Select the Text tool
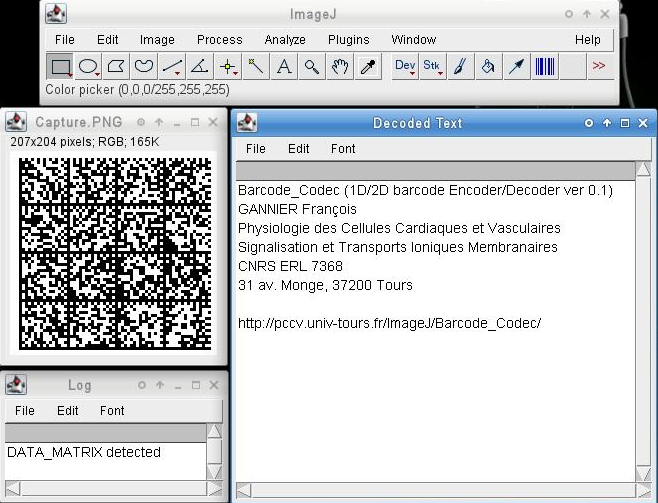658x503 pixels. pyautogui.click(x=284, y=67)
